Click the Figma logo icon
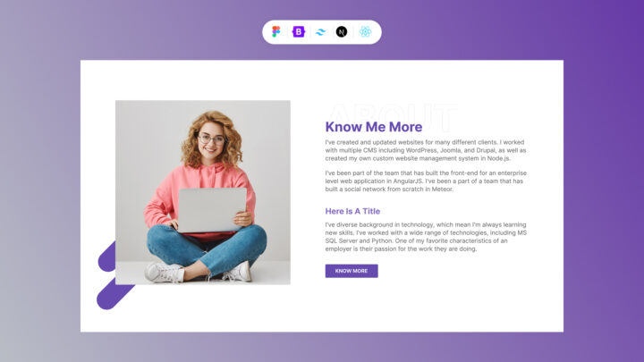The image size is (644, 362). coord(276,31)
